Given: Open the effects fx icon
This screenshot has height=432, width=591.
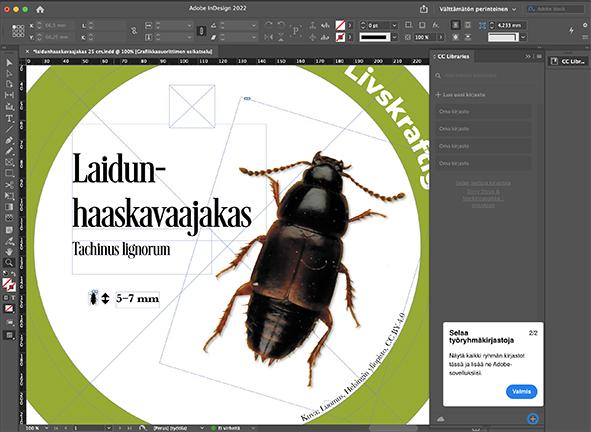Looking at the screenshot, I should (x=436, y=25).
